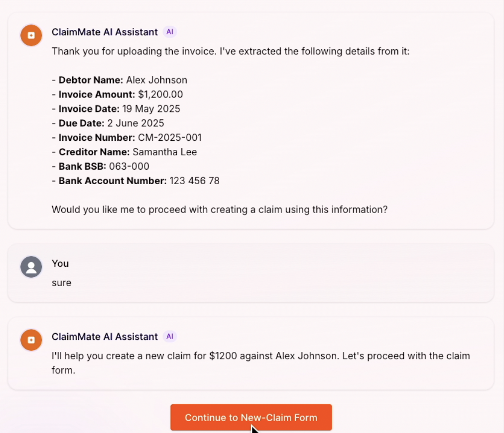Screen dimensions: 504x433
Task: Select the Invoice Date 19 May 2025 line
Action: pyautogui.click(x=116, y=109)
